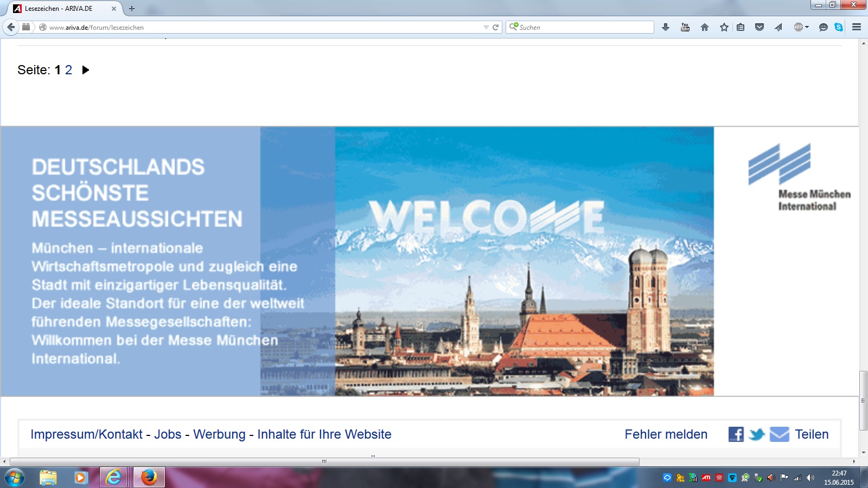Share by email envelope icon
Viewport: 868px width, 488px height.
pyautogui.click(x=780, y=434)
